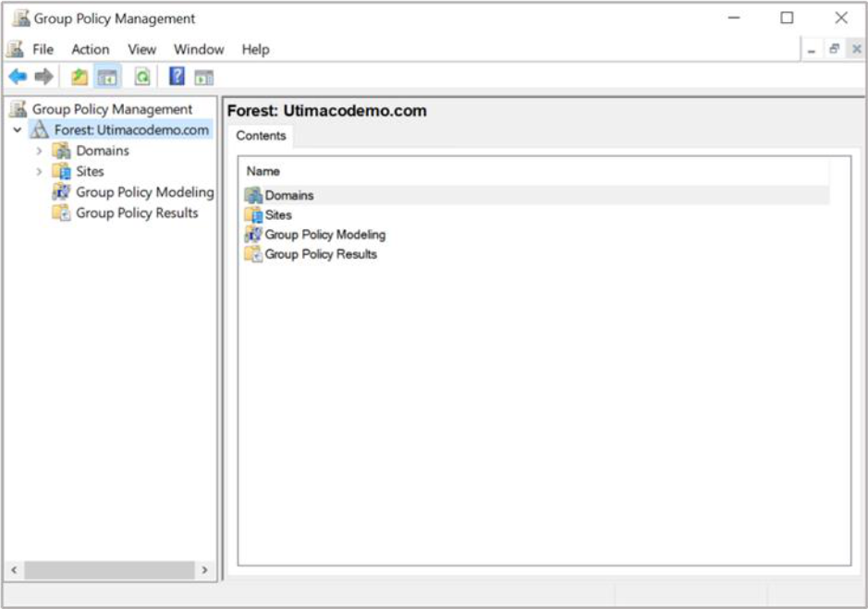
Task: Sort the list by the Name column header
Action: [x=263, y=171]
